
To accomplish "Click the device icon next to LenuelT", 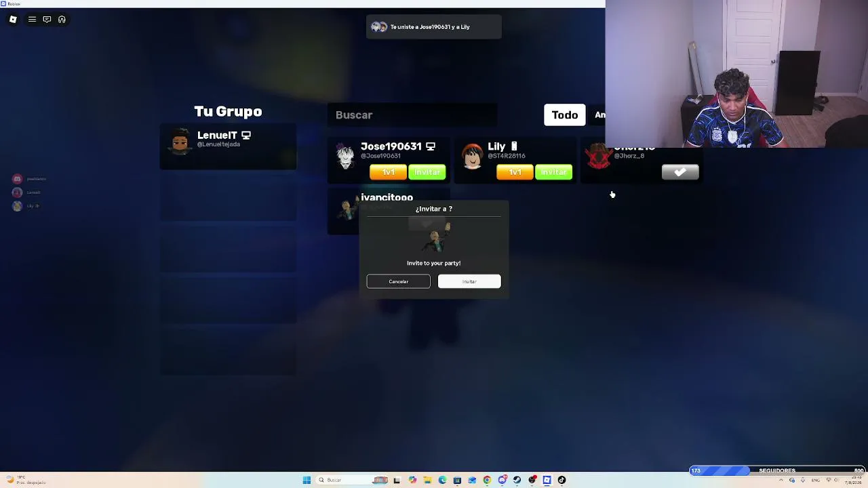I will click(x=246, y=136).
